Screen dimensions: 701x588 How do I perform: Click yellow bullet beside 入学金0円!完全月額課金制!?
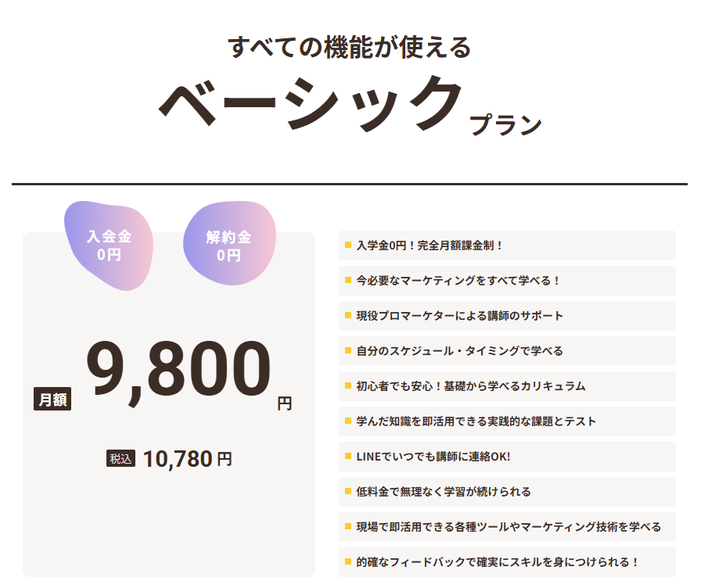pyautogui.click(x=348, y=245)
